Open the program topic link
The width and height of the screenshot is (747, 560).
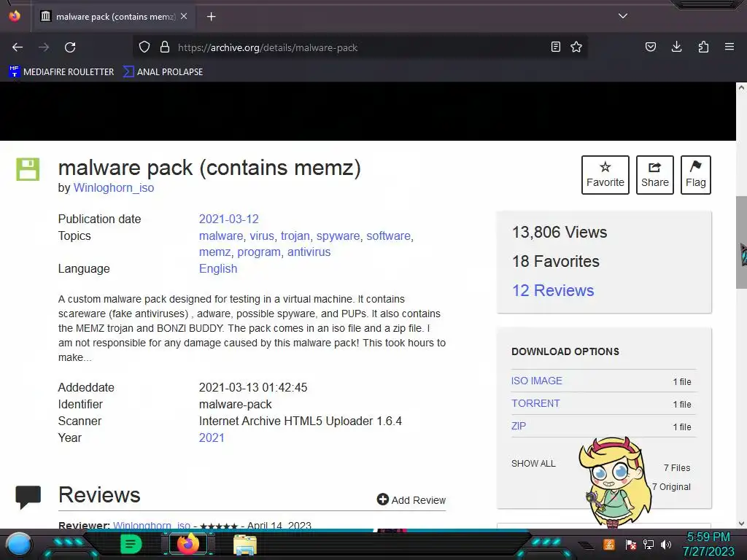pyautogui.click(x=259, y=252)
